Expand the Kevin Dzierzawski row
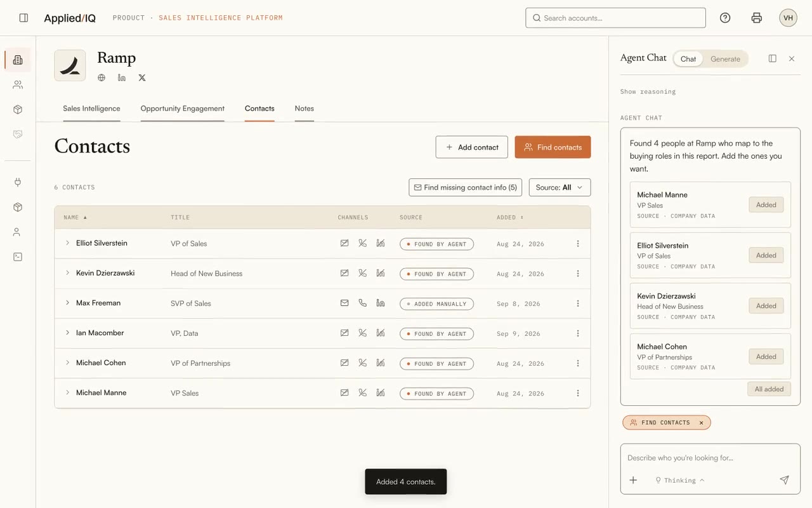This screenshot has width=812, height=508. point(67,273)
